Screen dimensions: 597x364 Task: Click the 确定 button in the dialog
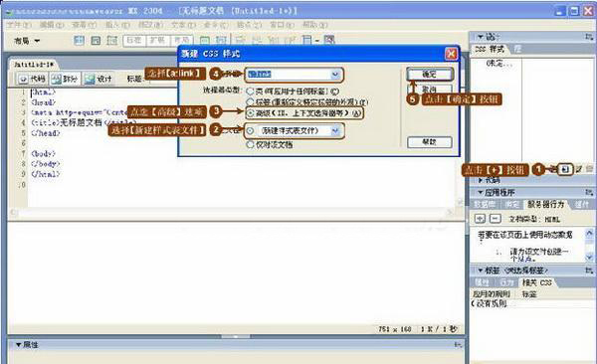click(x=430, y=74)
